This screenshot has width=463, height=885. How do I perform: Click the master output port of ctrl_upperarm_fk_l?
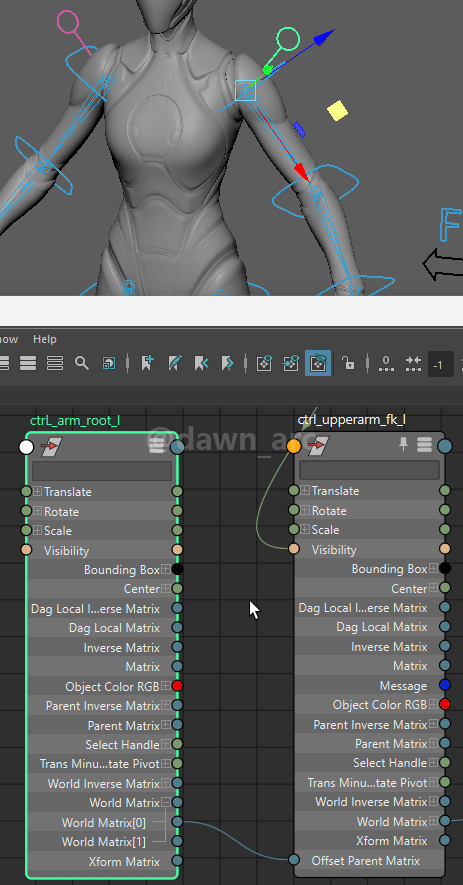click(x=445, y=446)
